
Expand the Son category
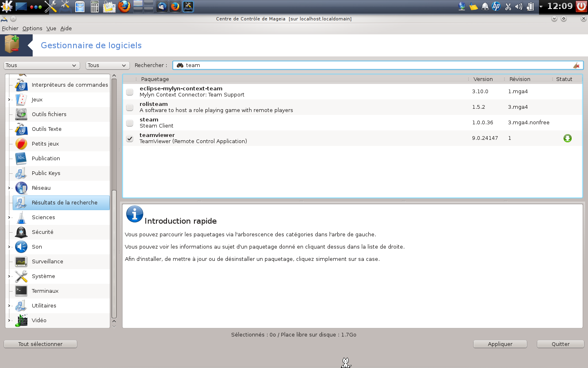pos(9,247)
